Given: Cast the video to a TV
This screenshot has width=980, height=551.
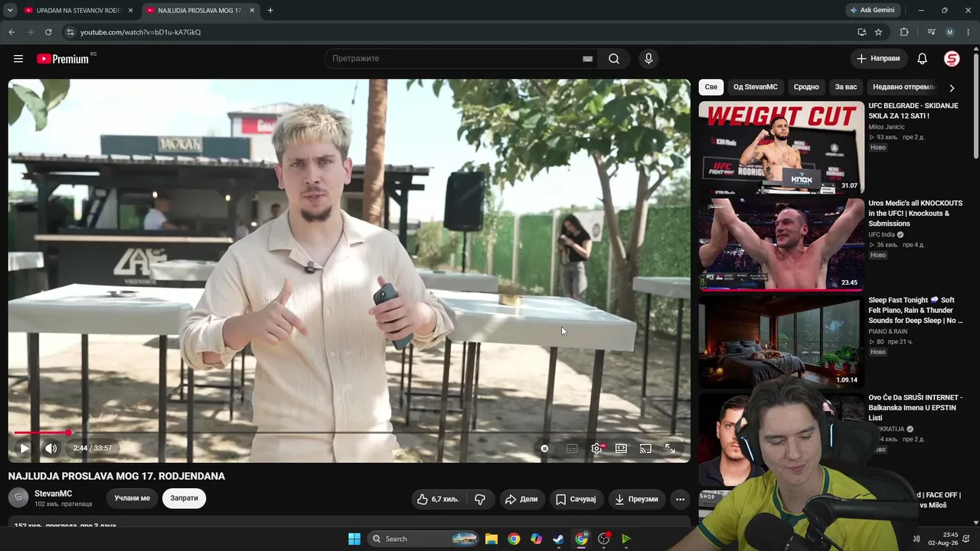Looking at the screenshot, I should [645, 448].
